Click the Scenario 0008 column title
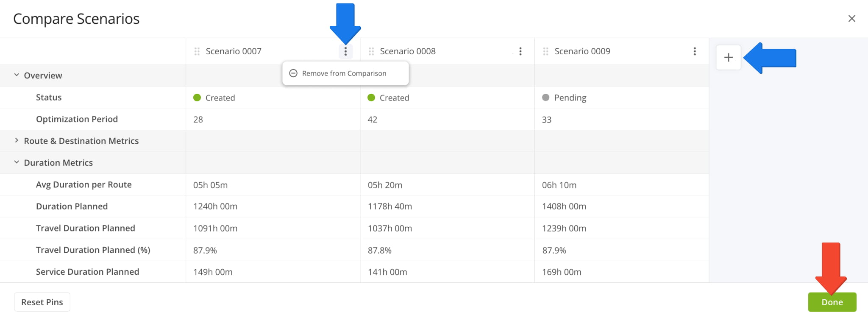This screenshot has width=868, height=318. [x=407, y=51]
